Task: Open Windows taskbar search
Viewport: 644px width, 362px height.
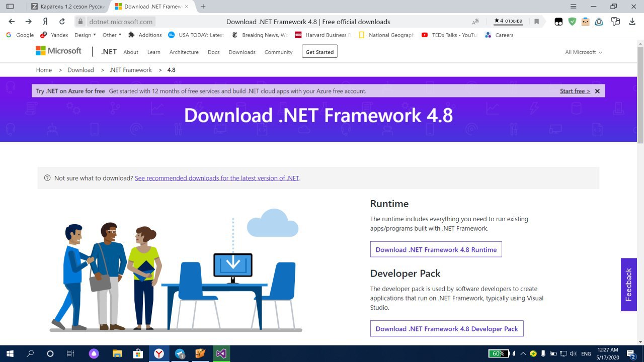Action: pos(30,353)
